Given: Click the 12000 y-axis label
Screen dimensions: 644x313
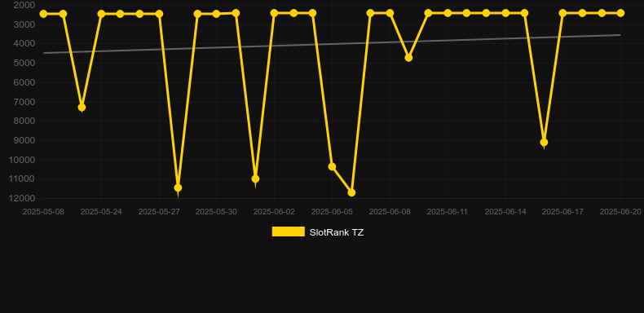Looking at the screenshot, I should coord(22,198).
